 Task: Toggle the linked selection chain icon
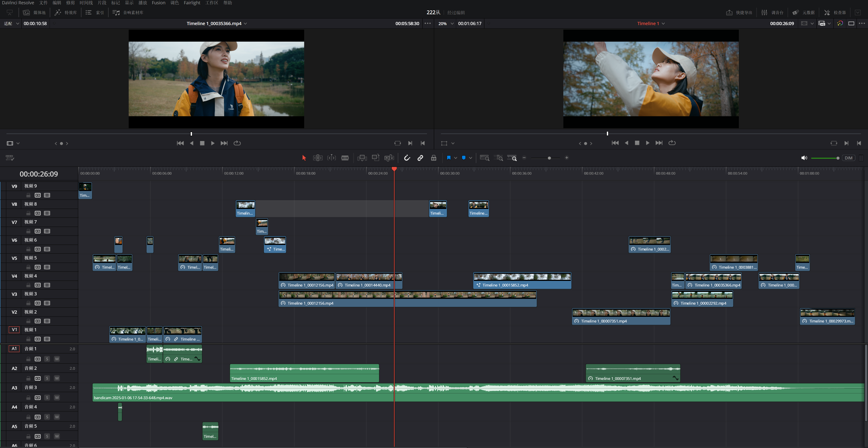[420, 158]
